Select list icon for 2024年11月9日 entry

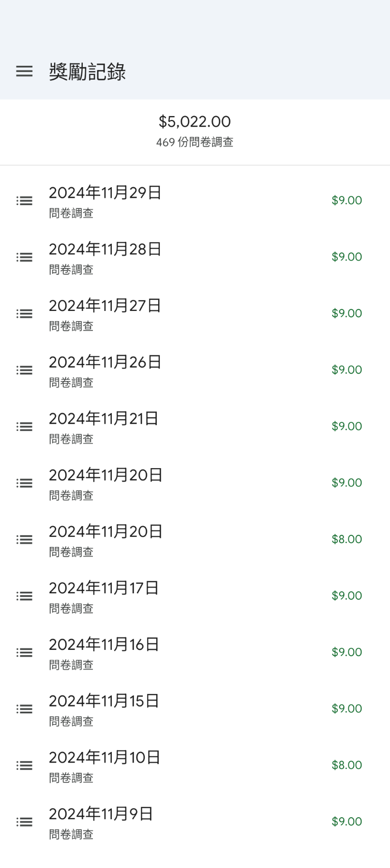(24, 822)
